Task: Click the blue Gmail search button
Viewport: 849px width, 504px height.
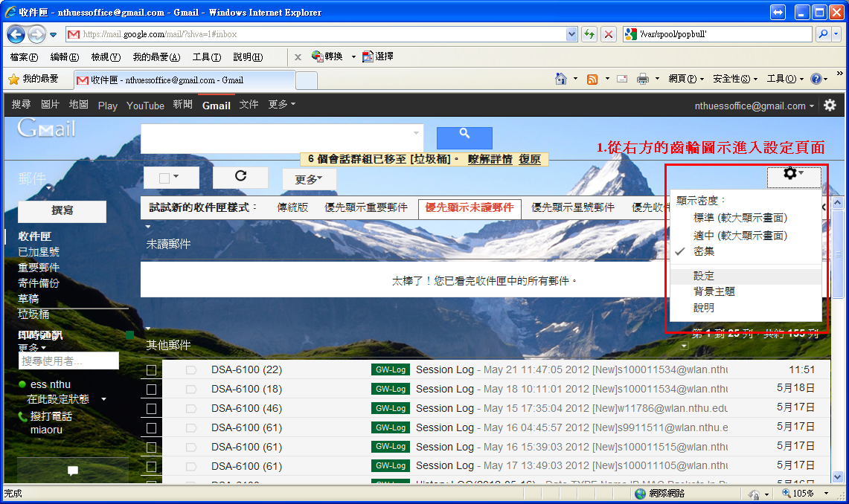Action: tap(464, 137)
